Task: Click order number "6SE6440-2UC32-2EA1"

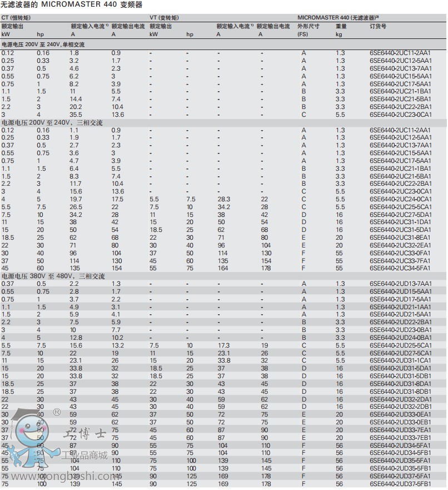Action: point(400,245)
